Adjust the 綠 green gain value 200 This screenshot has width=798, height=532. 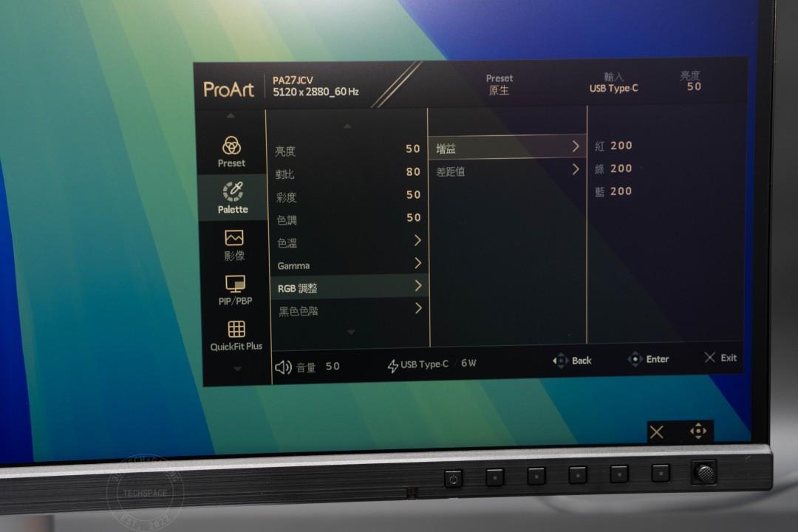click(x=621, y=168)
